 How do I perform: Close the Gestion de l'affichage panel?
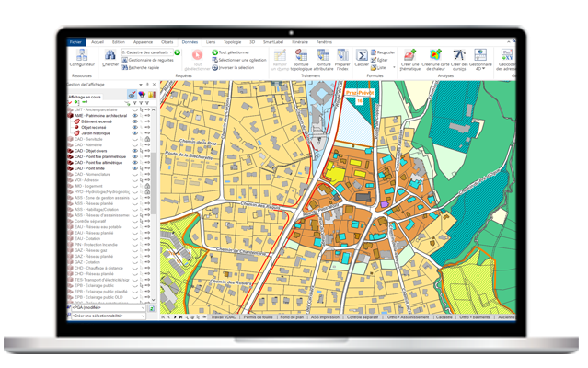(154, 85)
